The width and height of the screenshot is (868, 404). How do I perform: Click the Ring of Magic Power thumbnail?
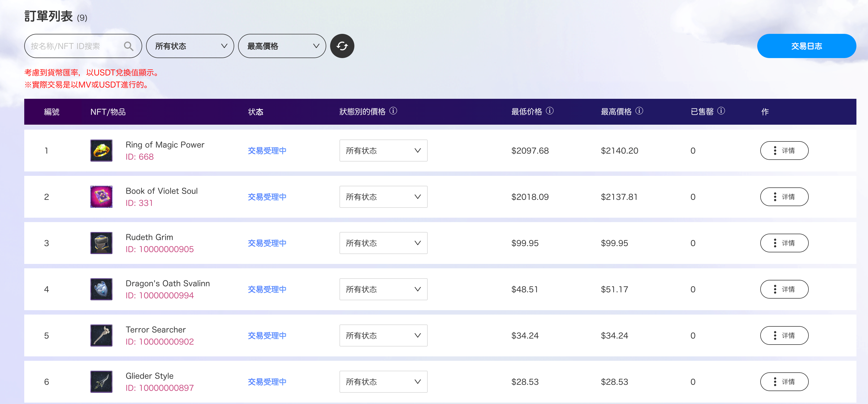pyautogui.click(x=101, y=151)
